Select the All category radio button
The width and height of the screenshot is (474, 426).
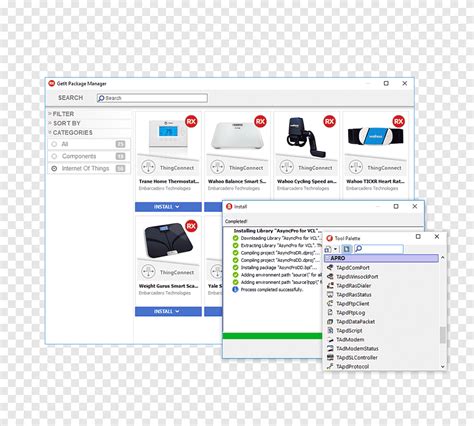[54, 144]
